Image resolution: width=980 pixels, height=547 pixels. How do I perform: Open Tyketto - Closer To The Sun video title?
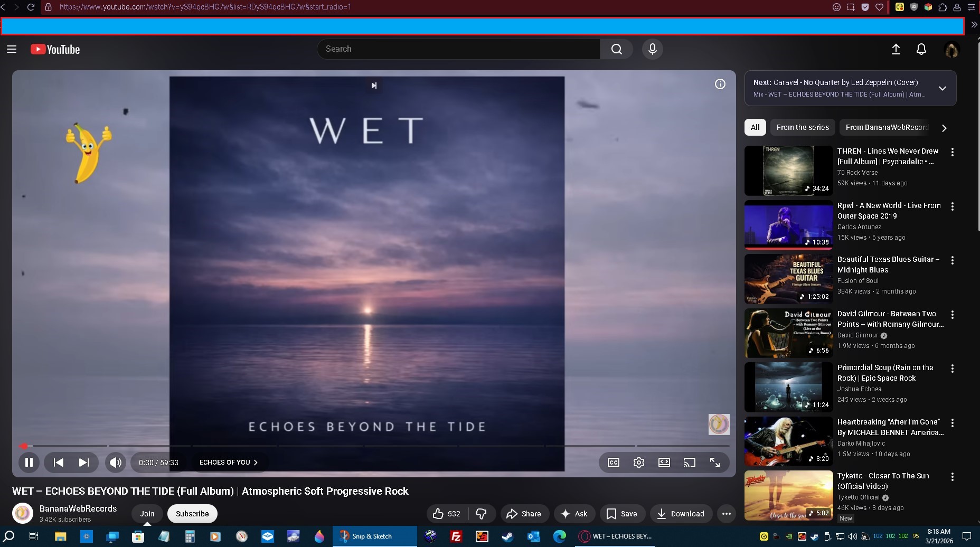[883, 481]
